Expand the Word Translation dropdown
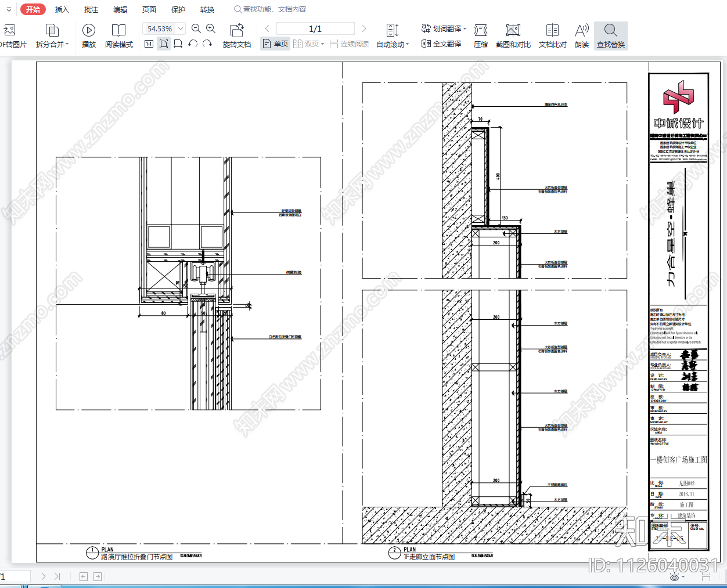 click(x=465, y=28)
